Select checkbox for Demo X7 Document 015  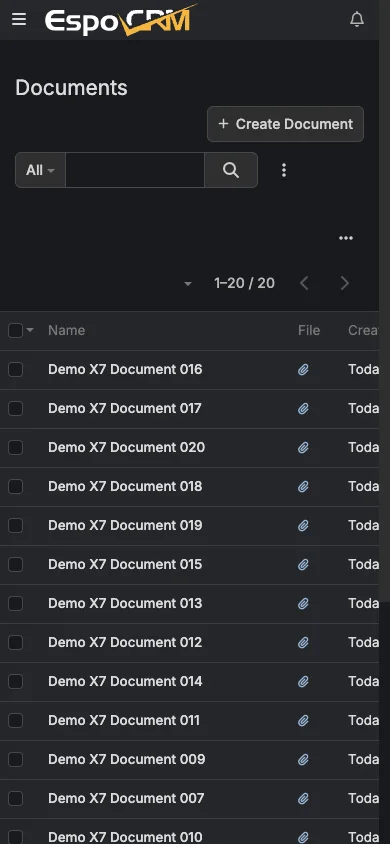tap(16, 565)
